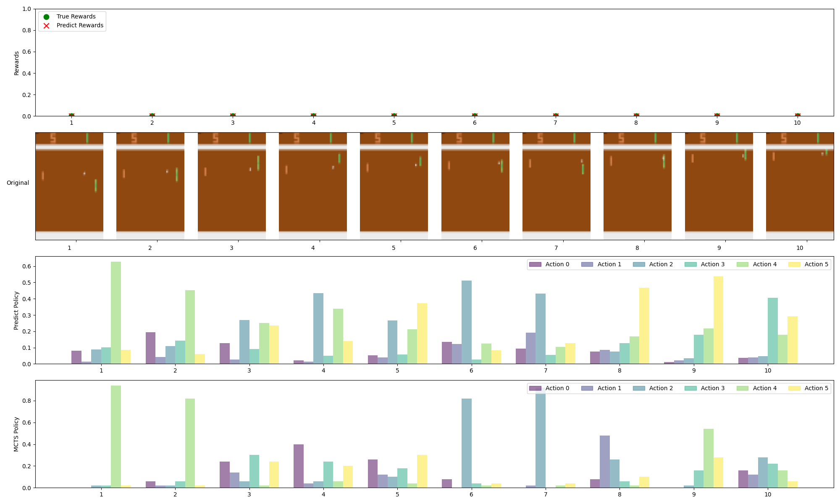Click the reward marker at step 1

tap(71, 115)
